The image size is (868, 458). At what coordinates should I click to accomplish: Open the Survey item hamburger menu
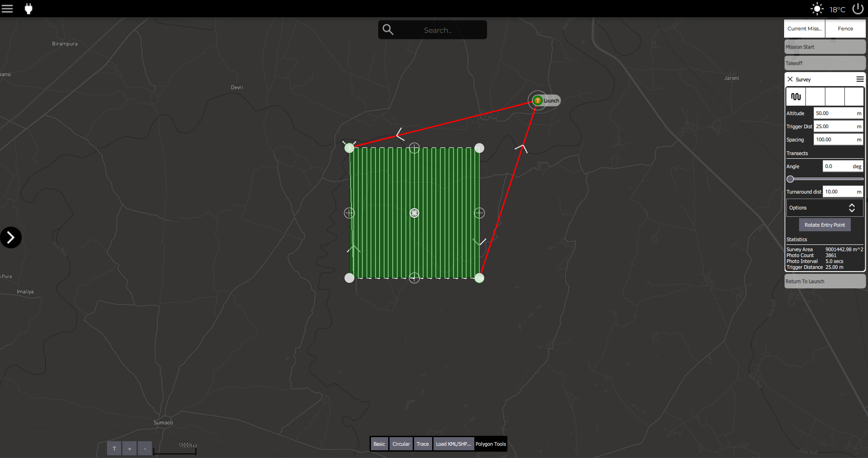(x=859, y=79)
